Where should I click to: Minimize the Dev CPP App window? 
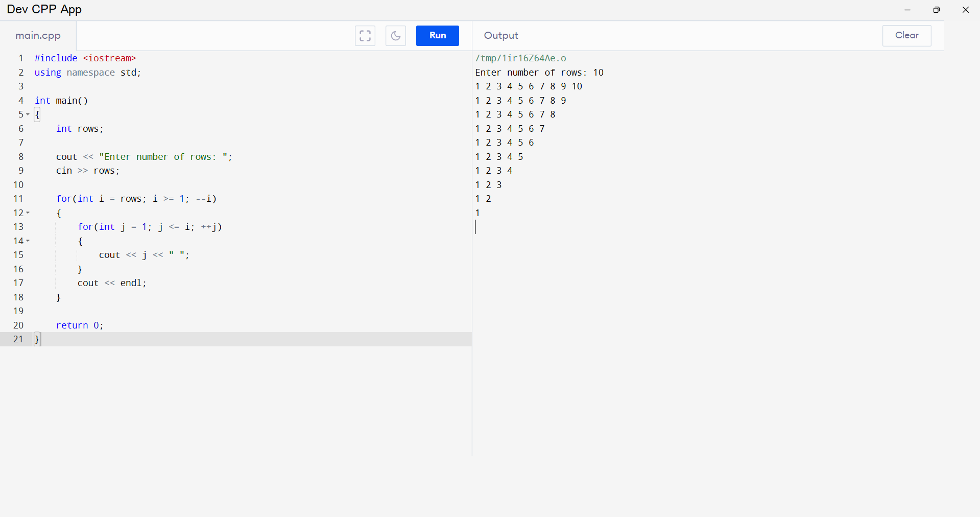click(907, 10)
